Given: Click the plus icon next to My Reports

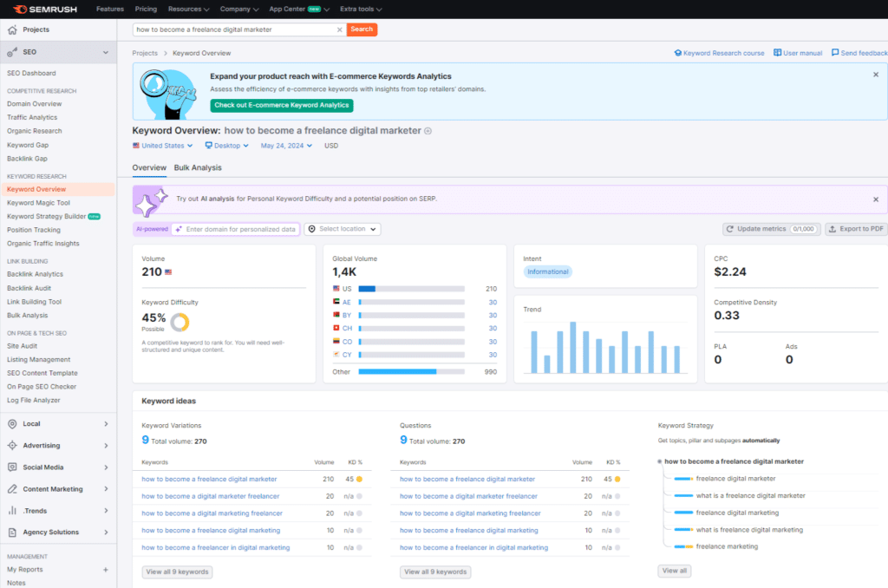Looking at the screenshot, I should (x=106, y=570).
